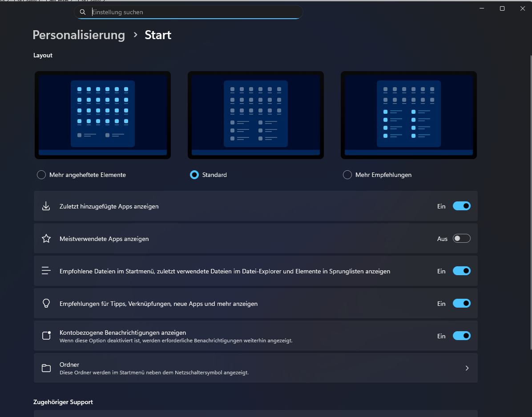This screenshot has height=417, width=532.
Task: Choose the more recommendations layout thumbnail
Action: point(409,115)
